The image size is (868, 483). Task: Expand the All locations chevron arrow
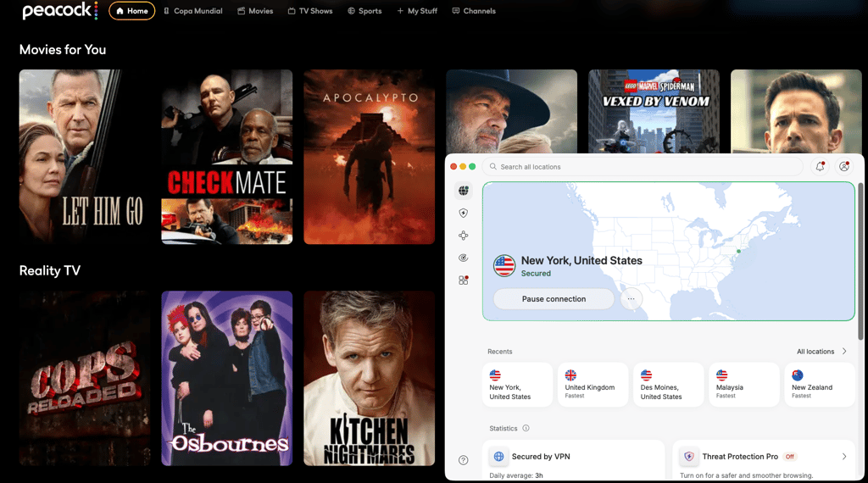coord(844,352)
